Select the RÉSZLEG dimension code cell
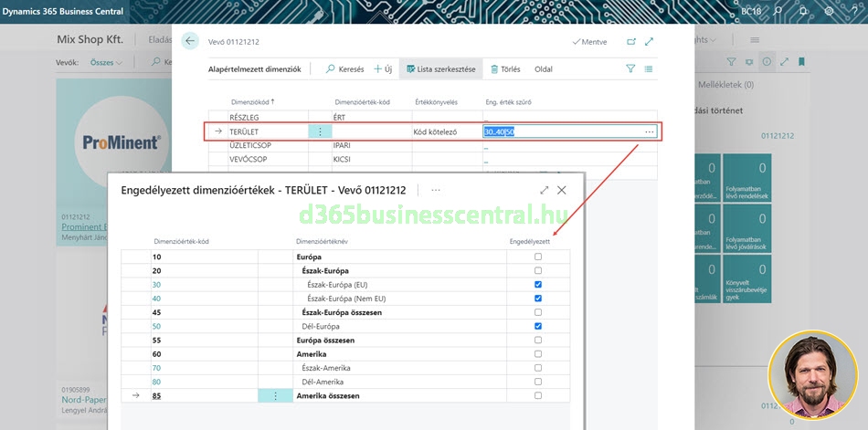868x430 pixels. pyautogui.click(x=268, y=118)
